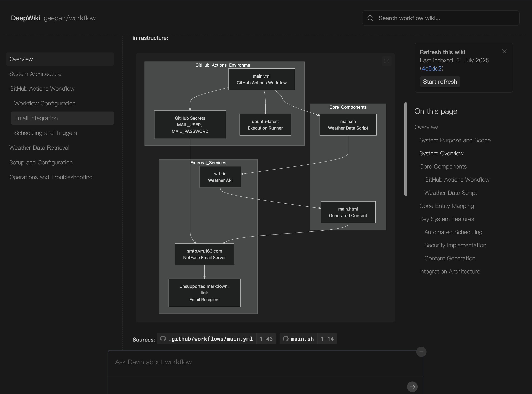Image resolution: width=532 pixels, height=394 pixels.
Task: Click the page scrollbar thumb
Action: click(406, 149)
